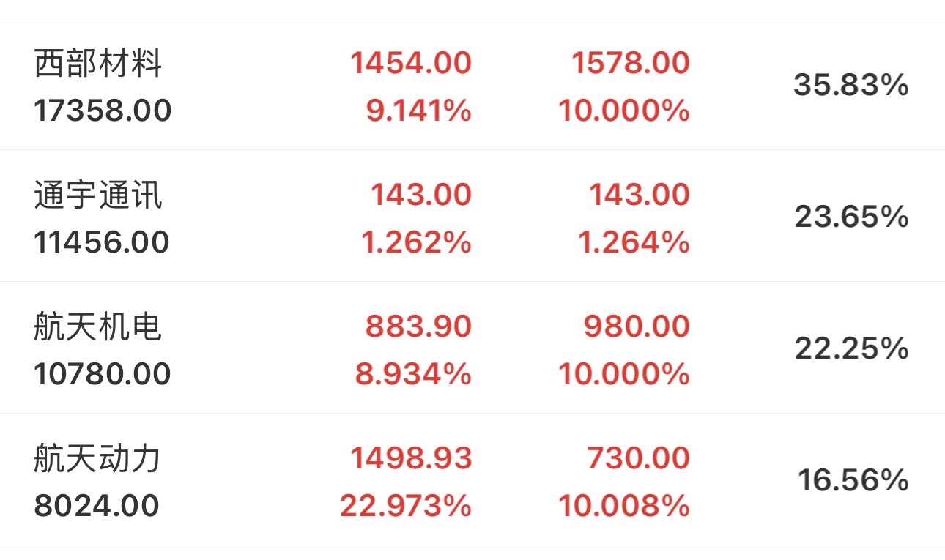Select the 通宇通讯 stock name
945x560 pixels.
click(x=98, y=195)
